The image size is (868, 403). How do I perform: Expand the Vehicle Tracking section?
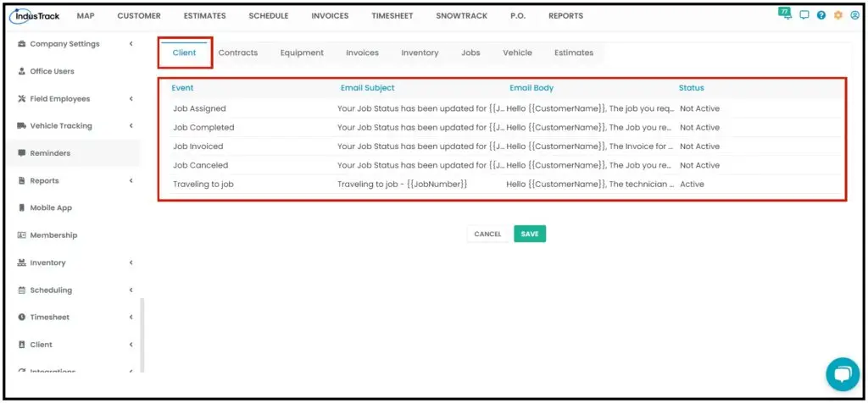point(131,126)
